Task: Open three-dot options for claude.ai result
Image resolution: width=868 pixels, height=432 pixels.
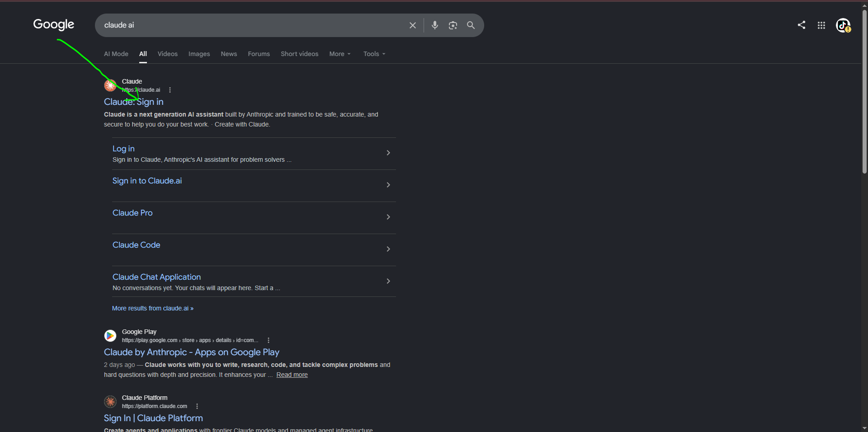Action: pos(170,90)
